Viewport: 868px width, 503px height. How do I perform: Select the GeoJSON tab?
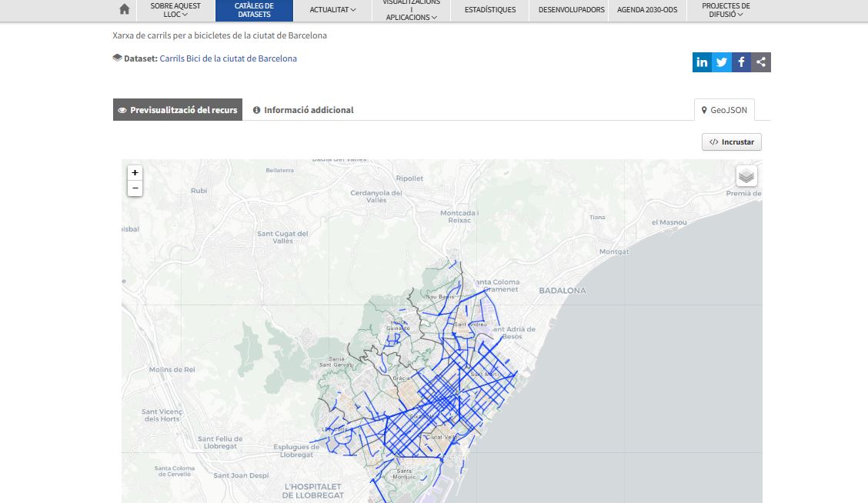(726, 109)
